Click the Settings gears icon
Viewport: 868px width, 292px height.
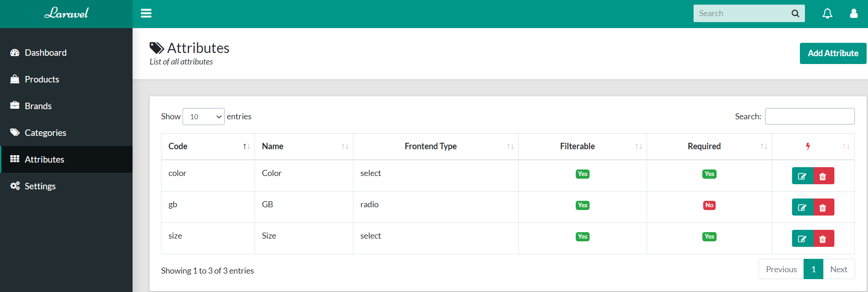tap(15, 186)
